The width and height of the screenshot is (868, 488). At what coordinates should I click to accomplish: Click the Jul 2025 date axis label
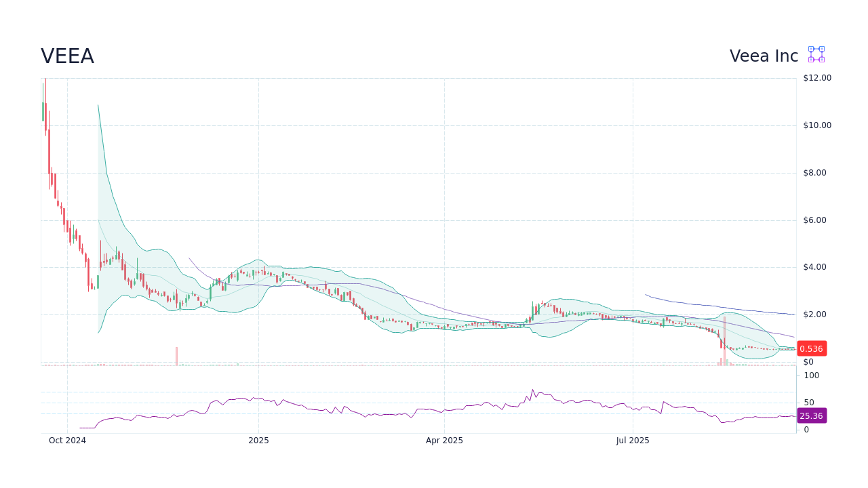(x=633, y=441)
